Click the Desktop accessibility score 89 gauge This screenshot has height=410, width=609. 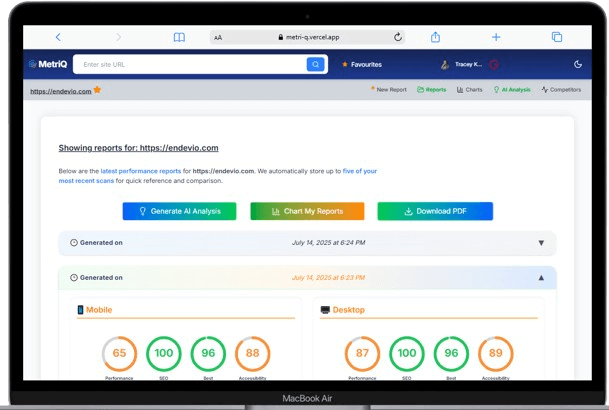pyautogui.click(x=496, y=353)
